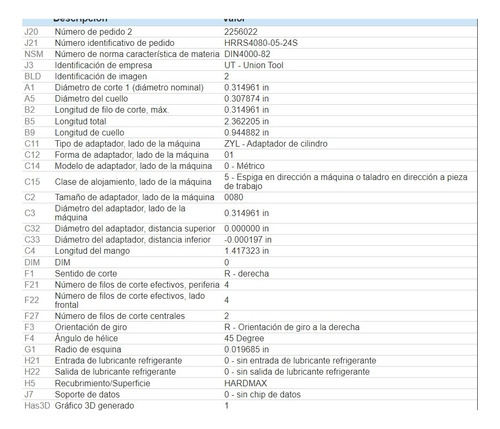500x429 pixels.
Task: Click the value DIN4000-82
Action: click(247, 54)
